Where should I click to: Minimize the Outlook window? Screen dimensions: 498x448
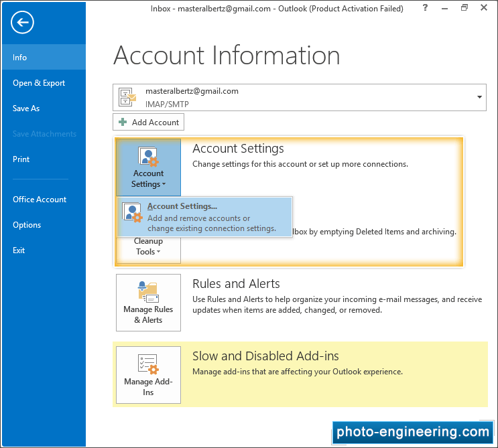[444, 9]
